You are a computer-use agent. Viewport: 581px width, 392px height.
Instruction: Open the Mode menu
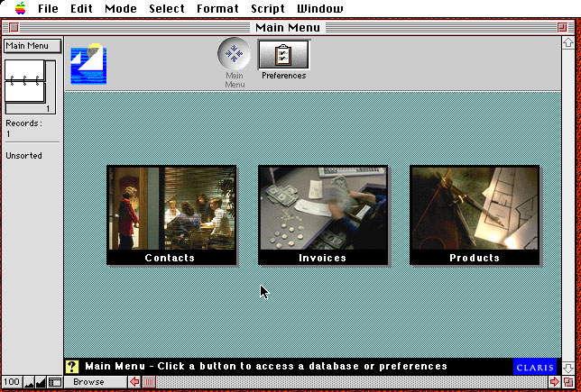(121, 8)
